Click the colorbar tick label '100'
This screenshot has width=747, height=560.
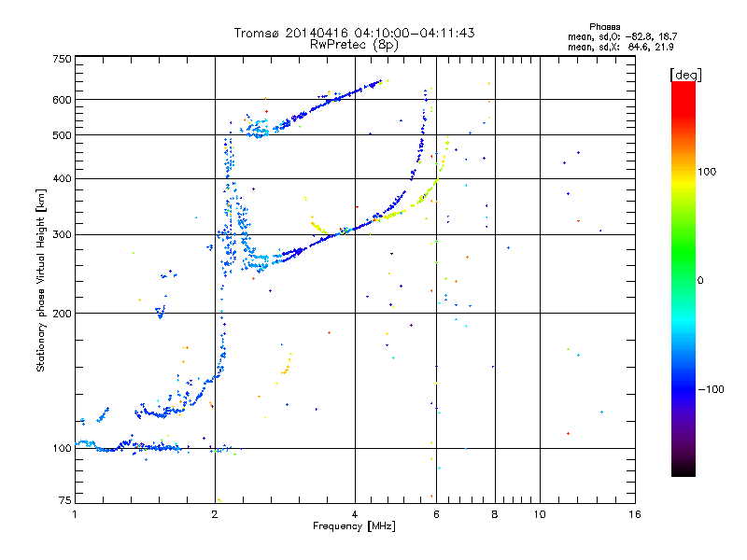click(707, 172)
